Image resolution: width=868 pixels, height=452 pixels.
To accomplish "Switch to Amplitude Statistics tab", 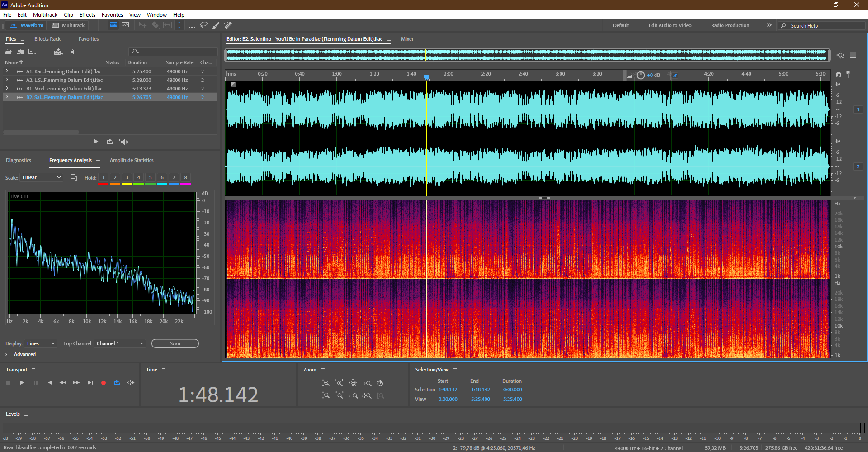I will [132, 160].
